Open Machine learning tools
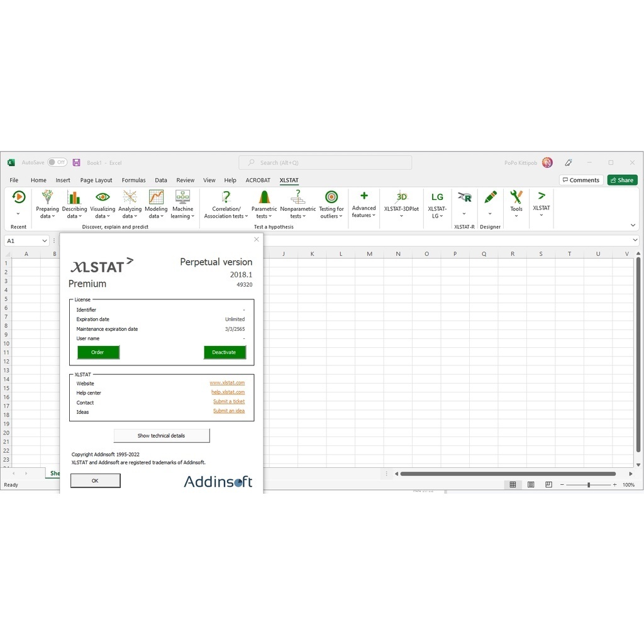644x644 pixels. point(182,204)
